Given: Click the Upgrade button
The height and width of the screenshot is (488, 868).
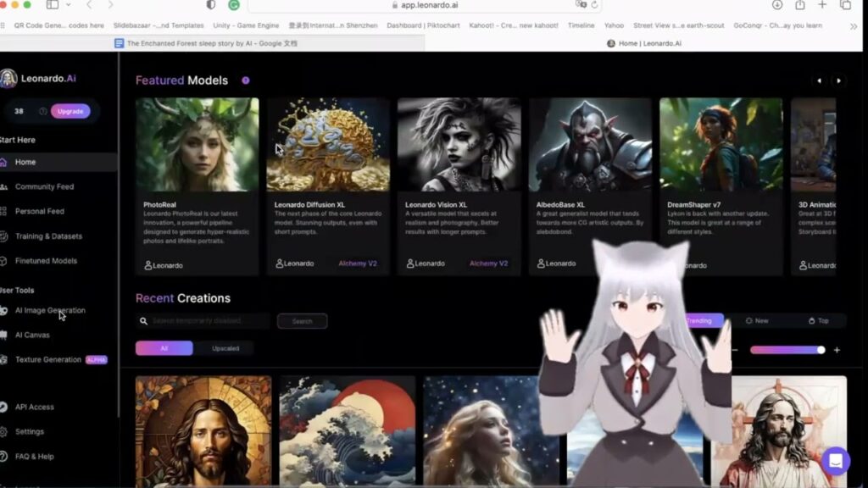Looking at the screenshot, I should tap(70, 111).
